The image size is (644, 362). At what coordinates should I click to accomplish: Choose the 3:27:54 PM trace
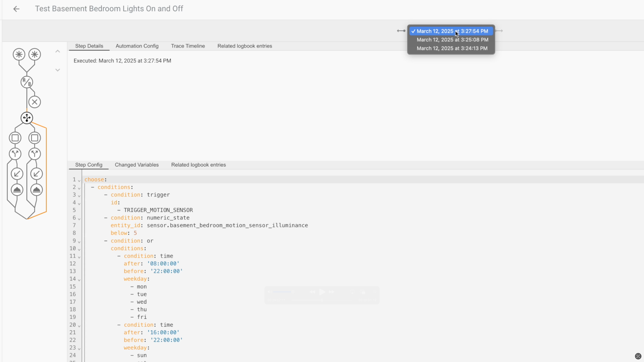click(451, 31)
